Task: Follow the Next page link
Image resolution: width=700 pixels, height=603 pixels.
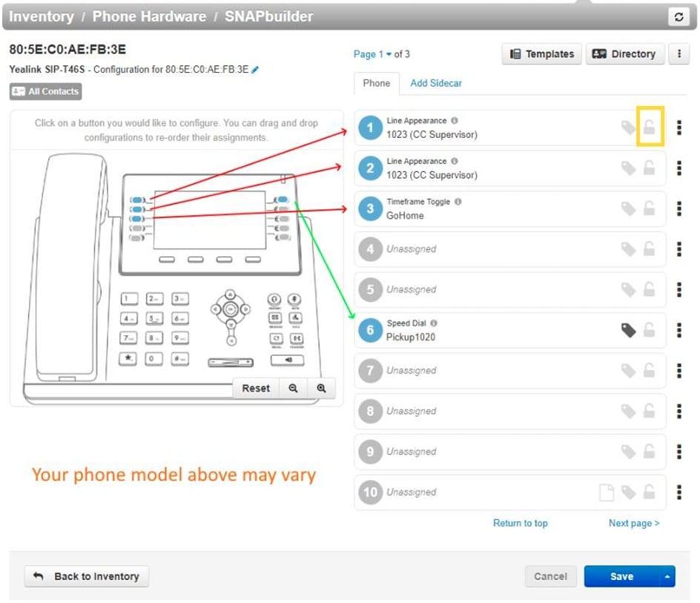Action: pyautogui.click(x=633, y=523)
